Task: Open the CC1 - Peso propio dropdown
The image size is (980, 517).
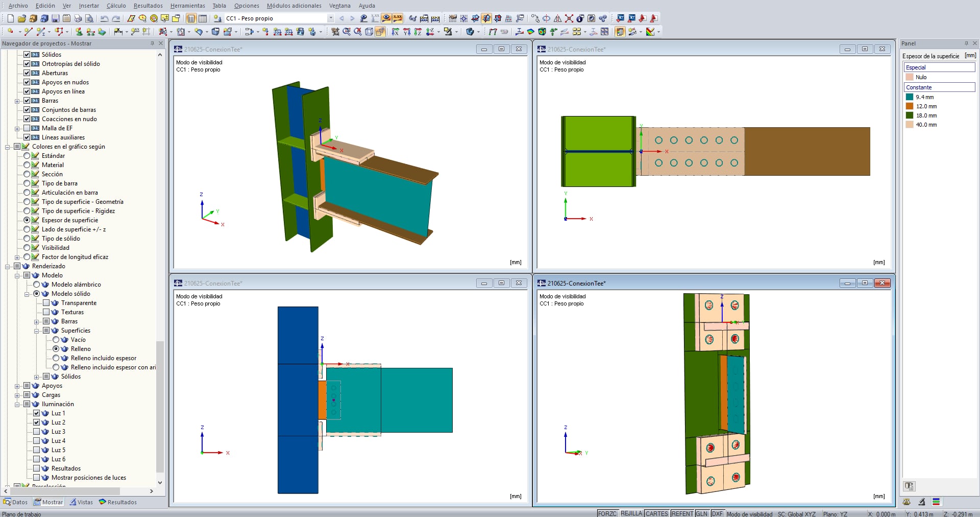Action: 330,18
